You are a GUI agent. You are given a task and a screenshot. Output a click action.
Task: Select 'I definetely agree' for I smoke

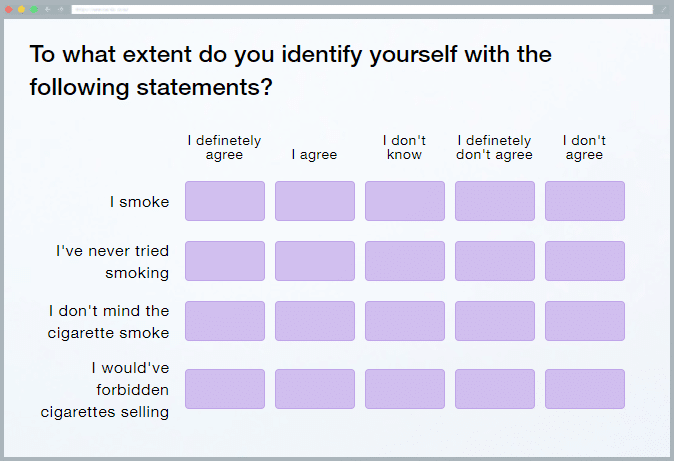[225, 201]
